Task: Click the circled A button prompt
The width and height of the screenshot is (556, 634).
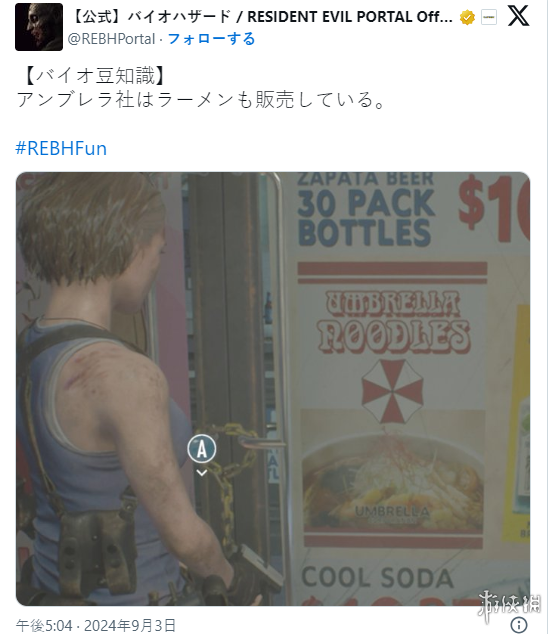Action: point(201,449)
